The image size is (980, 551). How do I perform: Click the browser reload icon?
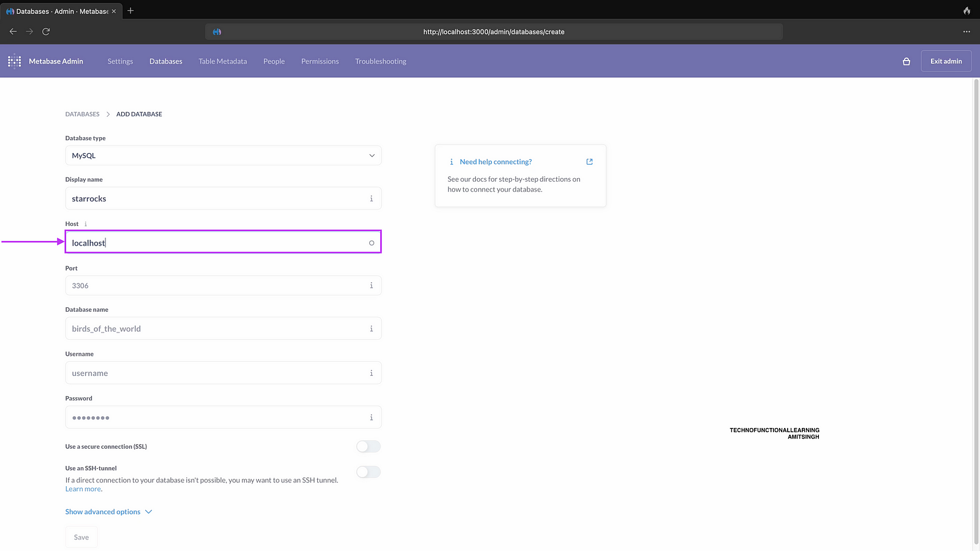tap(46, 31)
